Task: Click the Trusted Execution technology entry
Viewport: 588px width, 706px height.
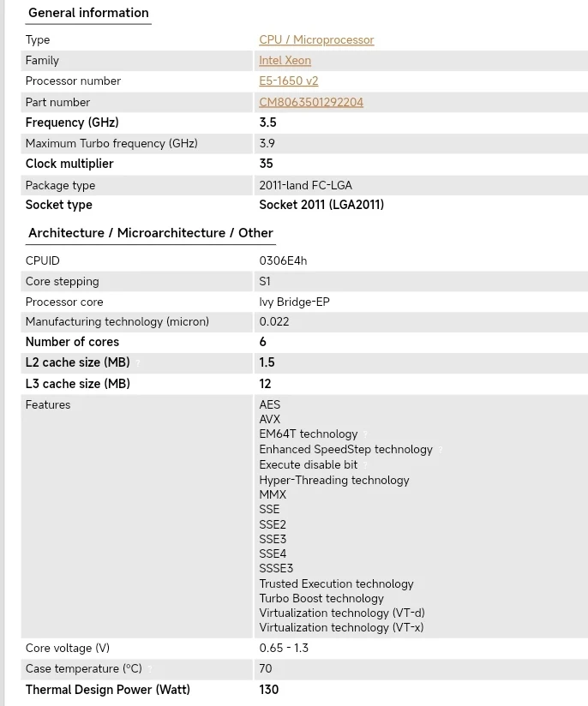Action: click(x=336, y=583)
